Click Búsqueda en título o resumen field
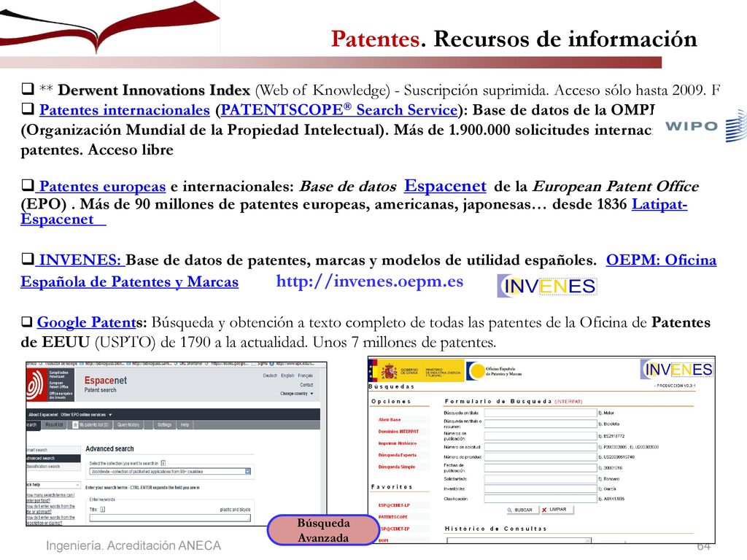This screenshot has width=747, height=560. click(541, 424)
